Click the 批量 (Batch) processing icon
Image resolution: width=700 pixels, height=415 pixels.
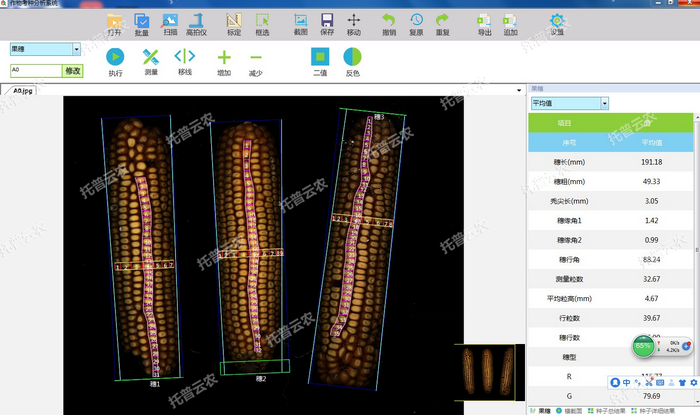[142, 20]
